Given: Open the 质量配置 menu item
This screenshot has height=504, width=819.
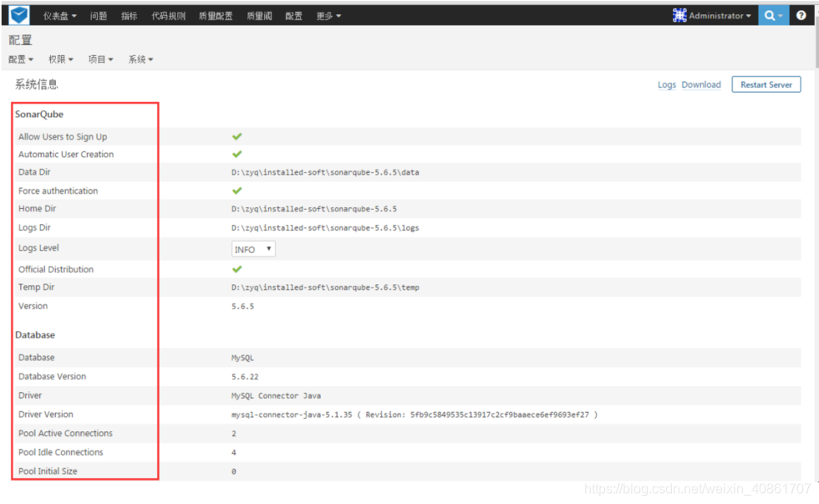Looking at the screenshot, I should [x=216, y=16].
